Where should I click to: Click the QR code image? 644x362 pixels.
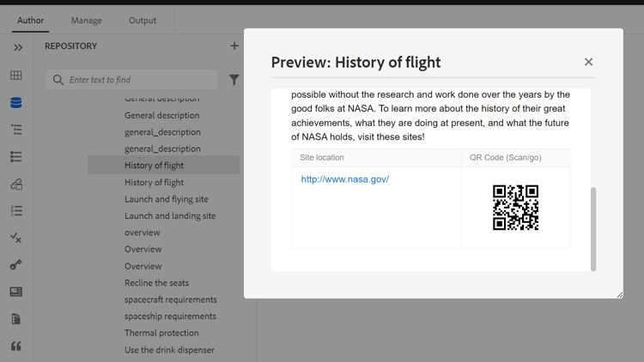pyautogui.click(x=515, y=208)
